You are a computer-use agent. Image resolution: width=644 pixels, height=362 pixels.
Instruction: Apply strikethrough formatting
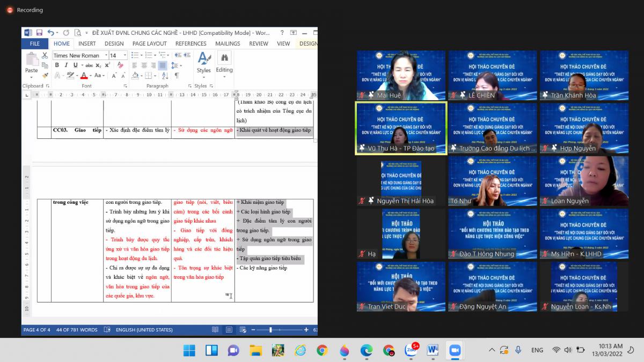click(x=89, y=65)
